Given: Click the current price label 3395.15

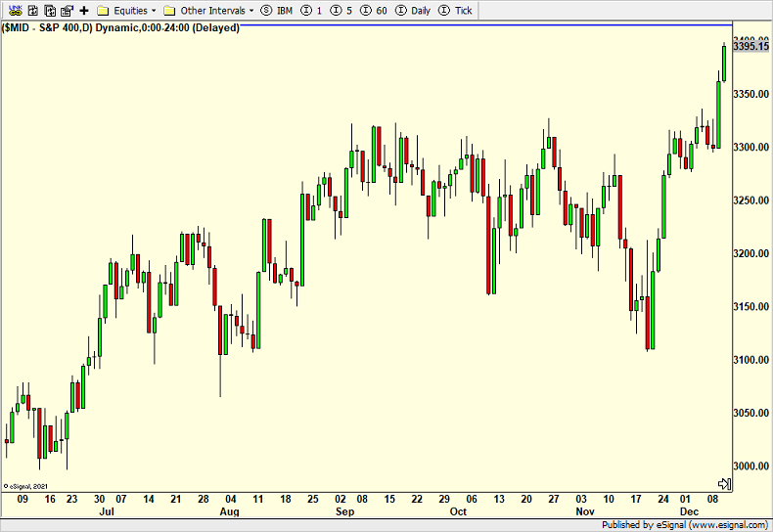Looking at the screenshot, I should point(750,46).
